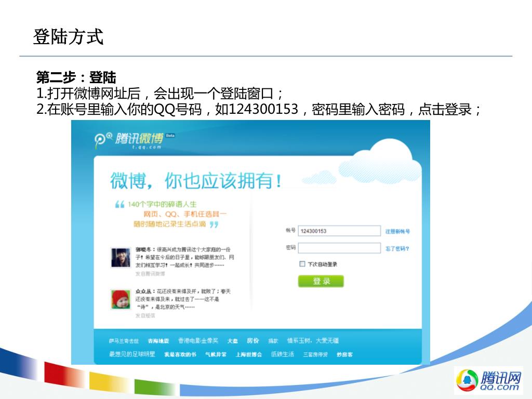Click the line 网页、QQ、手机任选其一
The image size is (532, 399).
click(185, 214)
